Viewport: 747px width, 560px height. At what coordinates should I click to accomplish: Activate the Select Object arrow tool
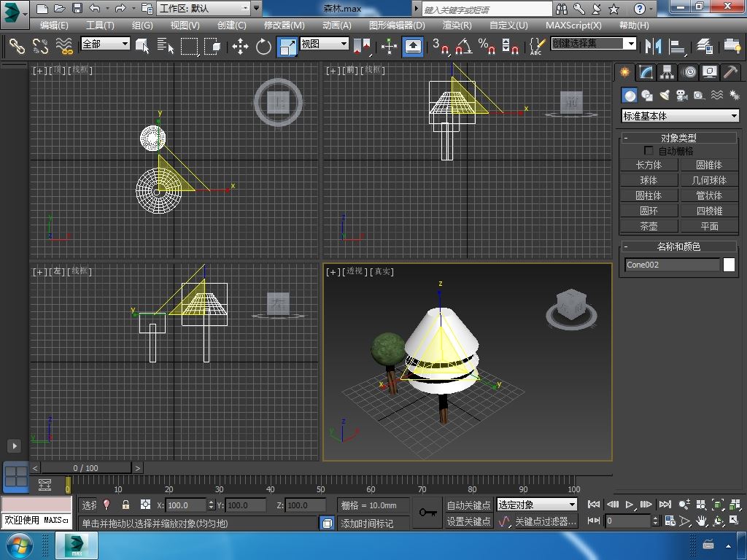(142, 46)
